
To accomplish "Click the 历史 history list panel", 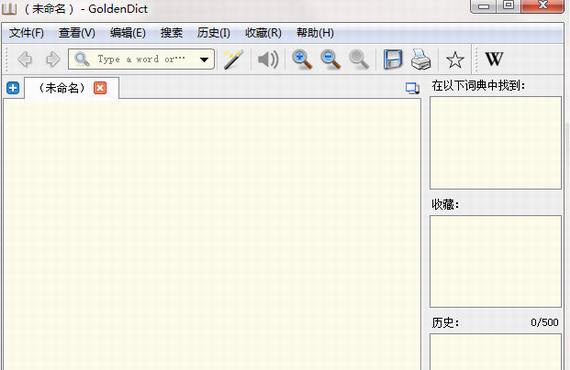I will tap(495, 352).
